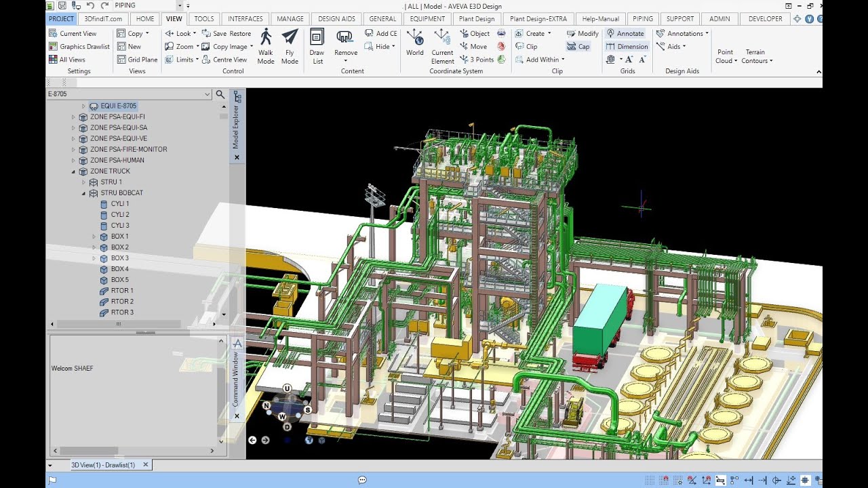Image resolution: width=868 pixels, height=488 pixels.
Task: Click the E-8705 search field
Action: click(x=129, y=94)
